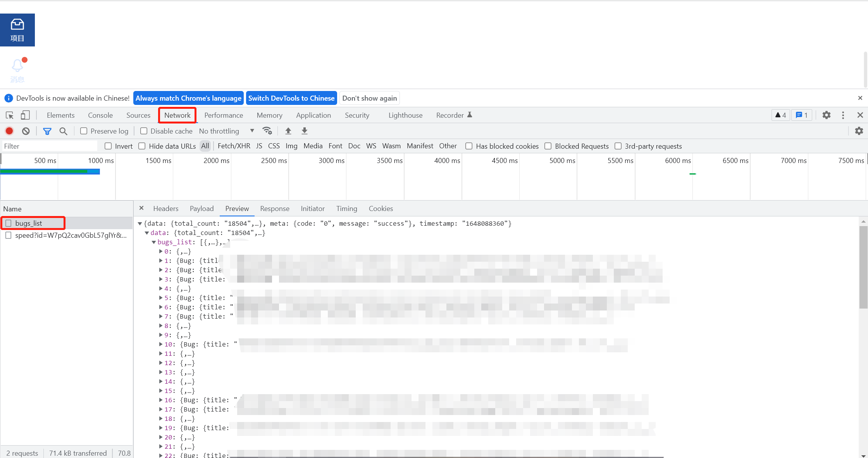
Task: Tick the Hide data URLs checkbox
Action: click(x=142, y=146)
